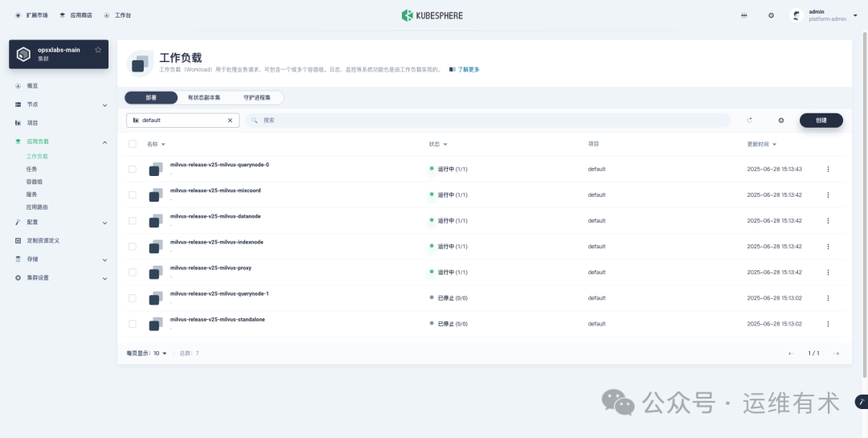The width and height of the screenshot is (868, 438).
Task: Check milvus-datanode row checkbox
Action: (x=133, y=221)
